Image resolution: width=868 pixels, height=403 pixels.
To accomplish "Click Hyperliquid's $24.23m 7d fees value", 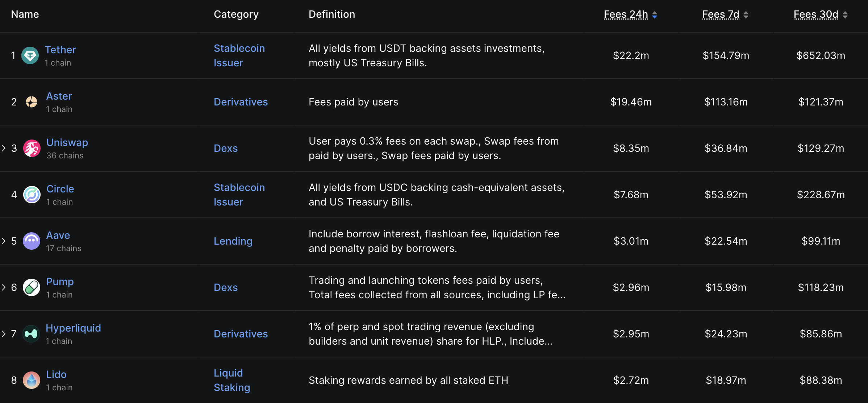I will (726, 334).
